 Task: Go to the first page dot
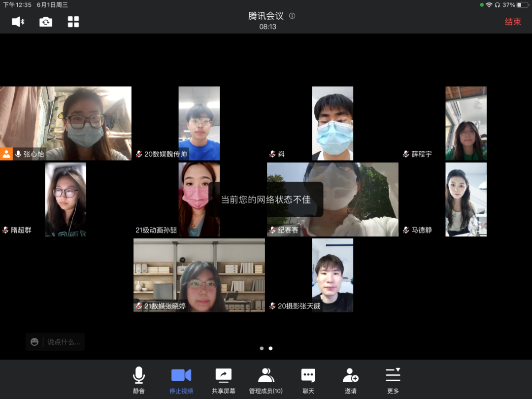pos(262,348)
